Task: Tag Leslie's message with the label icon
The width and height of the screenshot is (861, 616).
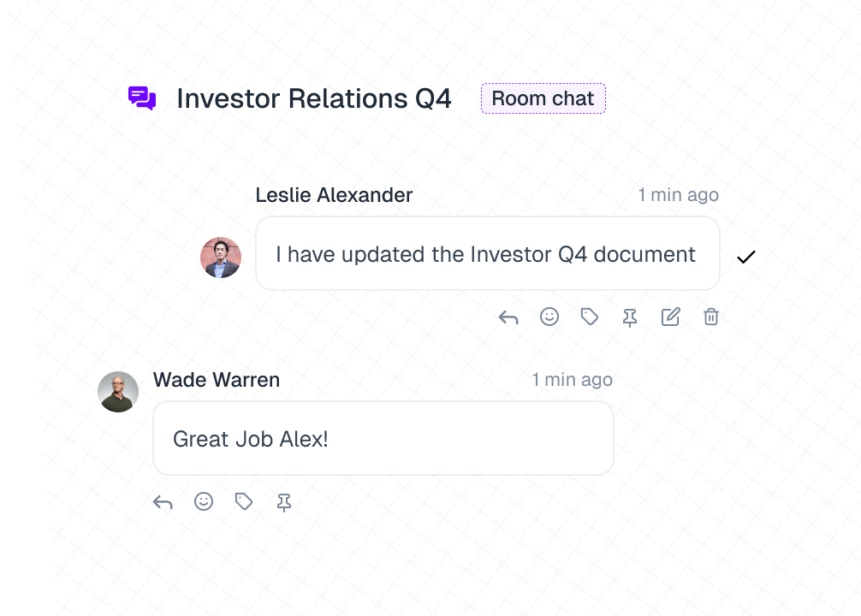Action: pos(589,317)
